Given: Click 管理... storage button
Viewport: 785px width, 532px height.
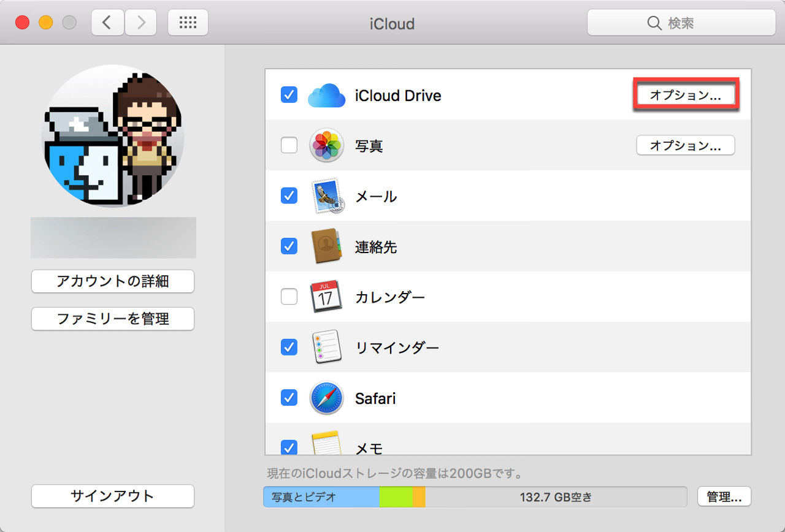Looking at the screenshot, I should [724, 496].
